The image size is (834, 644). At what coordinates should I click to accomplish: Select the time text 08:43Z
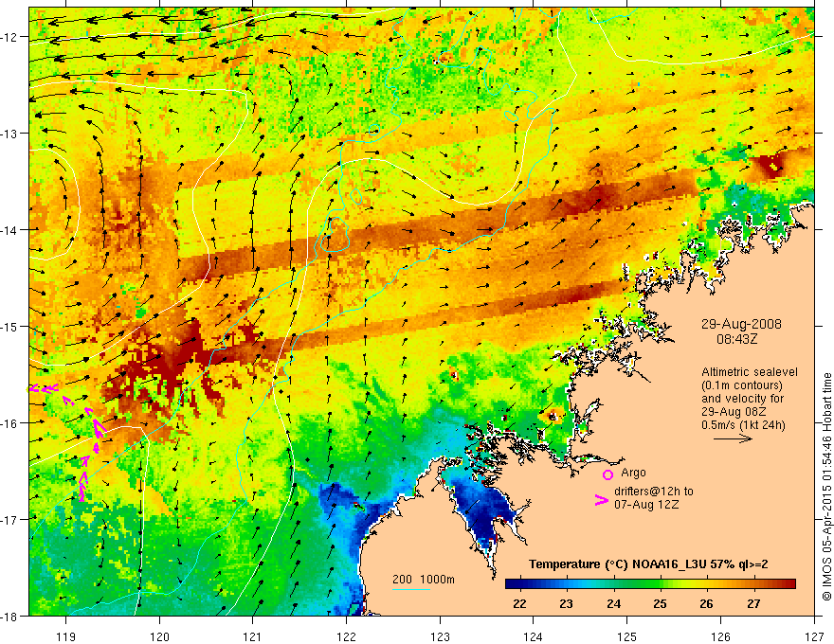(736, 339)
